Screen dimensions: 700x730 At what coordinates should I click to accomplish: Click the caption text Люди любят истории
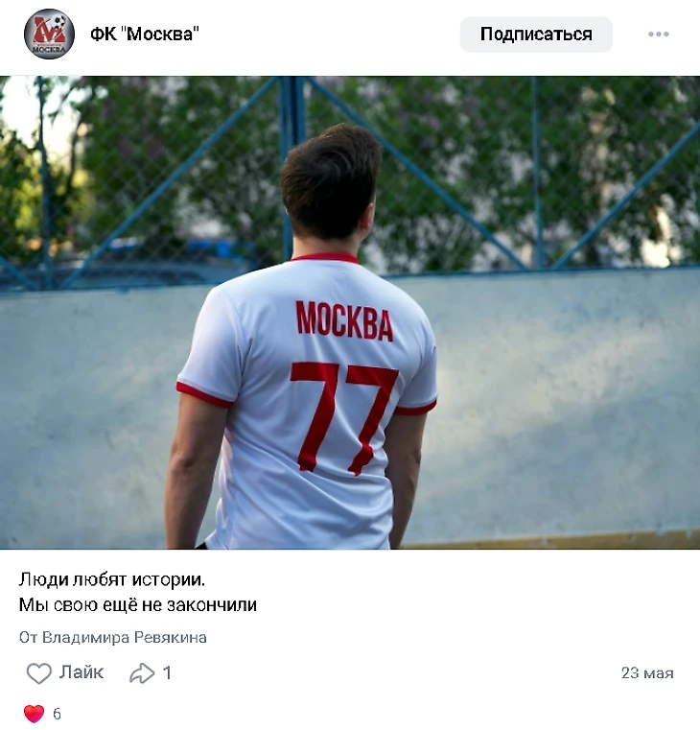pyautogui.click(x=111, y=579)
